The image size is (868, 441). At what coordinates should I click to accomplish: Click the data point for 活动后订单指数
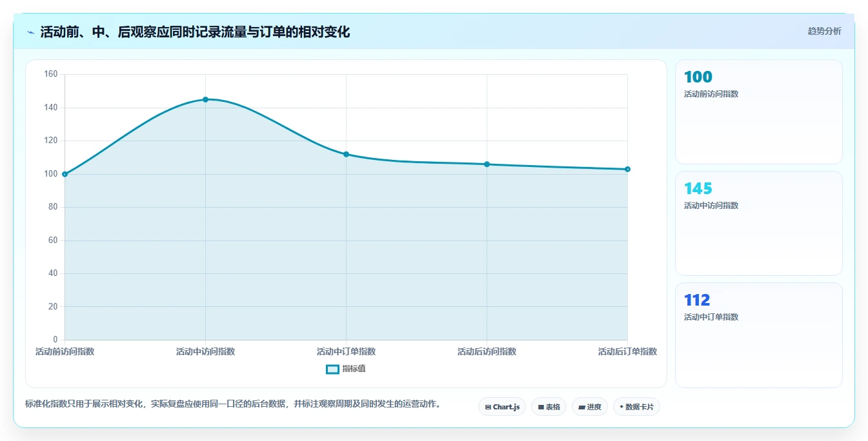627,169
